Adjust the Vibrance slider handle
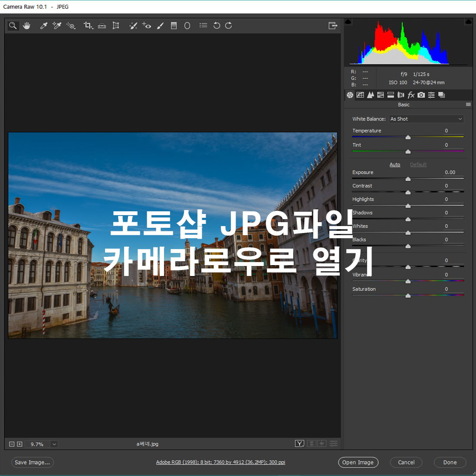Screen dimensions: 476x476 click(x=408, y=282)
